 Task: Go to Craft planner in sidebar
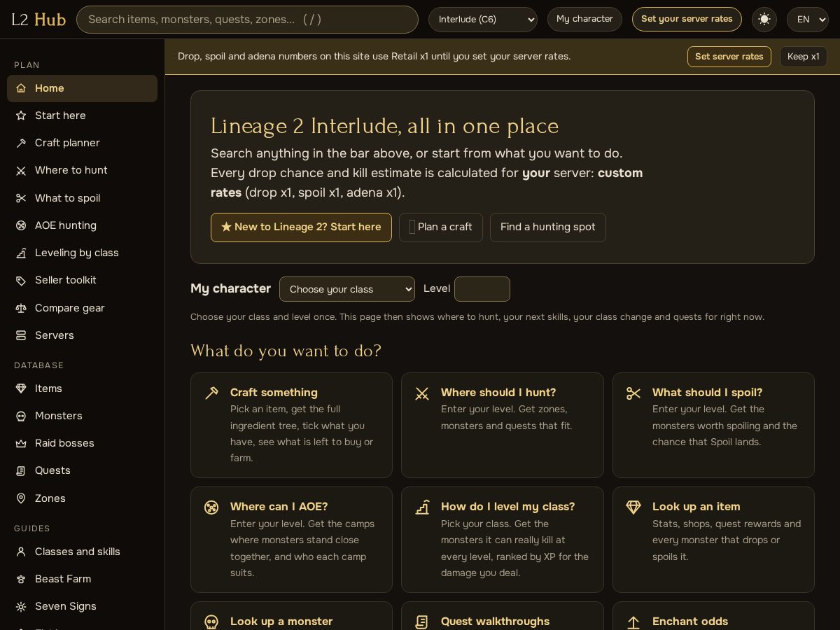82,143
